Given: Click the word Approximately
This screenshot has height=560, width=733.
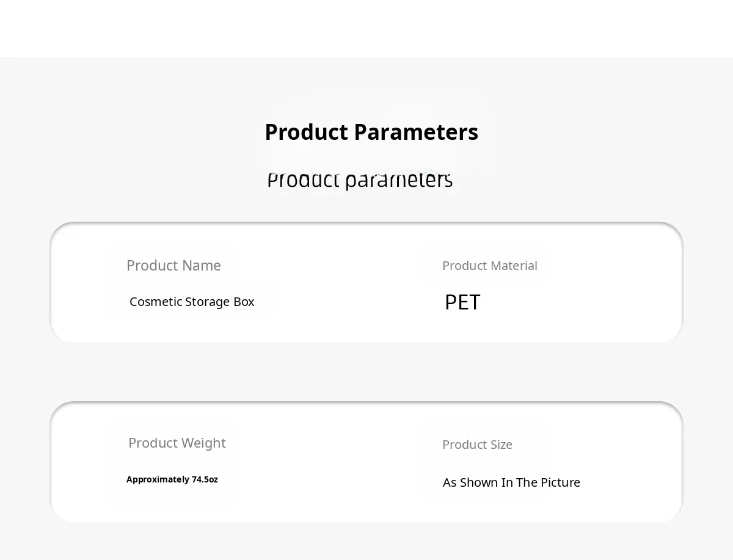Looking at the screenshot, I should point(158,479).
